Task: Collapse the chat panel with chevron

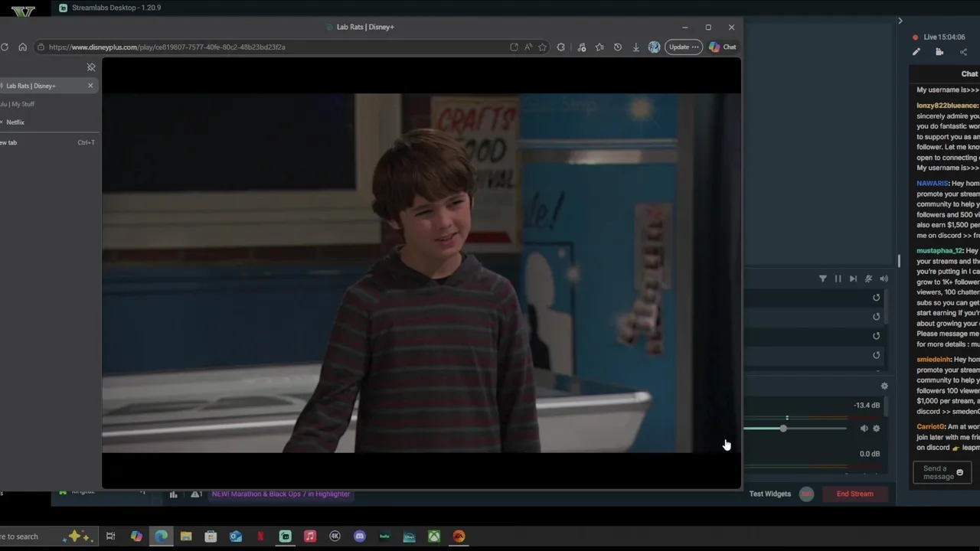Action: pos(900,21)
